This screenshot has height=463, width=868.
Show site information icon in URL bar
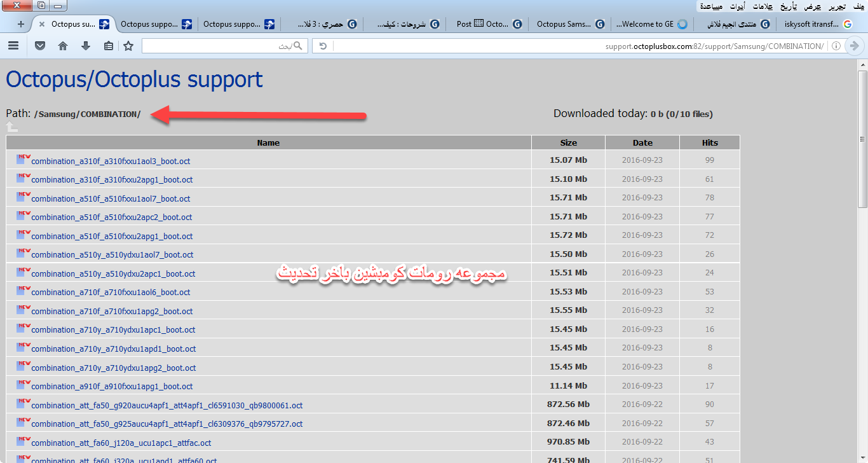[x=836, y=46]
